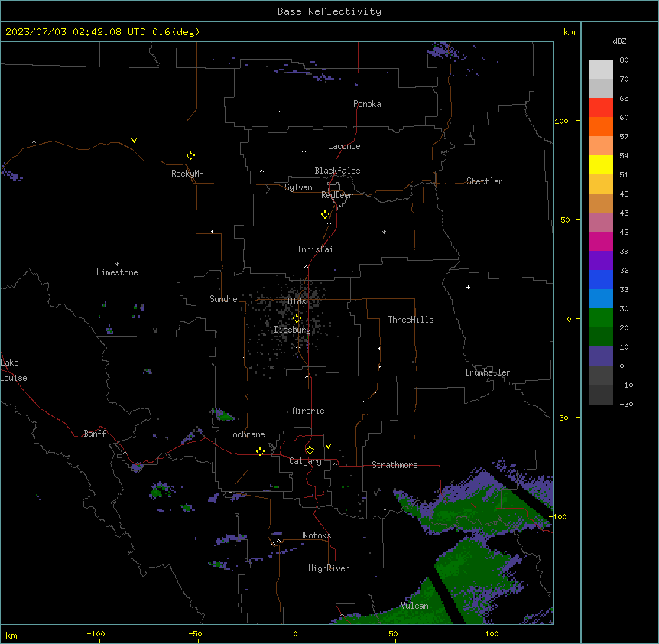Click the small green echo northwest of Cochrane

point(224,416)
